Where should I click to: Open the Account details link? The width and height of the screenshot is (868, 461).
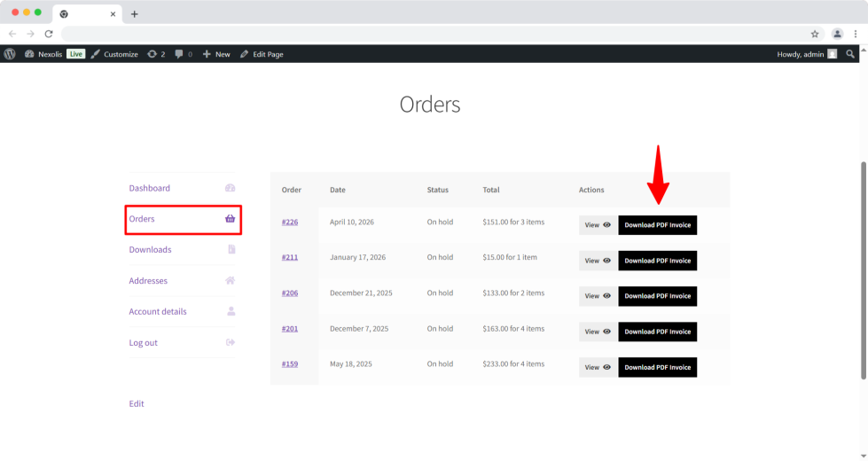158,311
